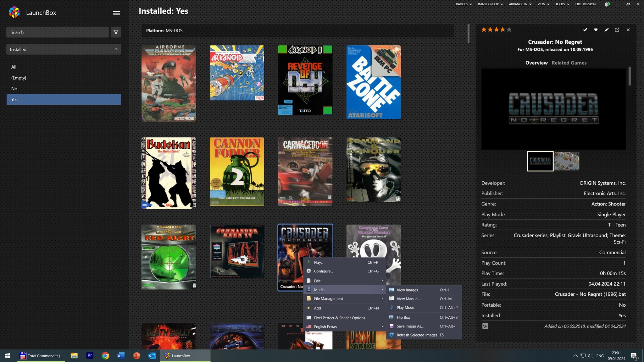The width and height of the screenshot is (644, 362).
Task: Click the Save Image As icon
Action: pos(391,326)
